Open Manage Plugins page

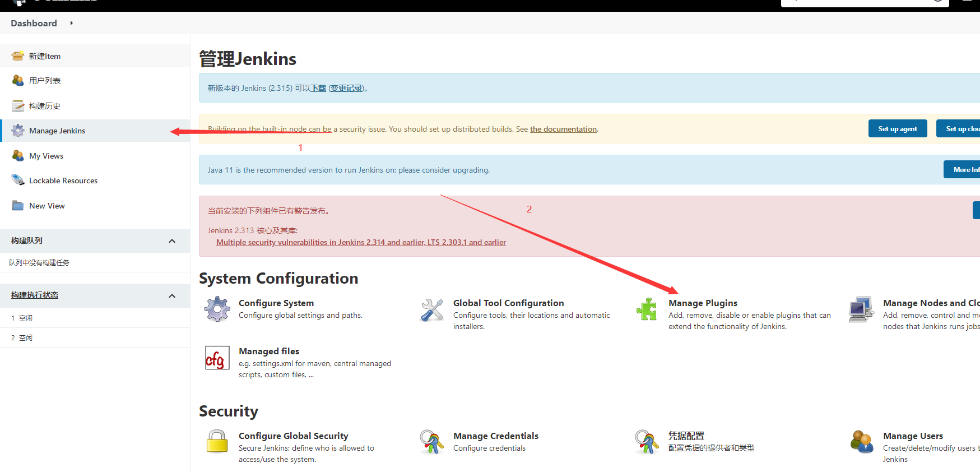[703, 303]
